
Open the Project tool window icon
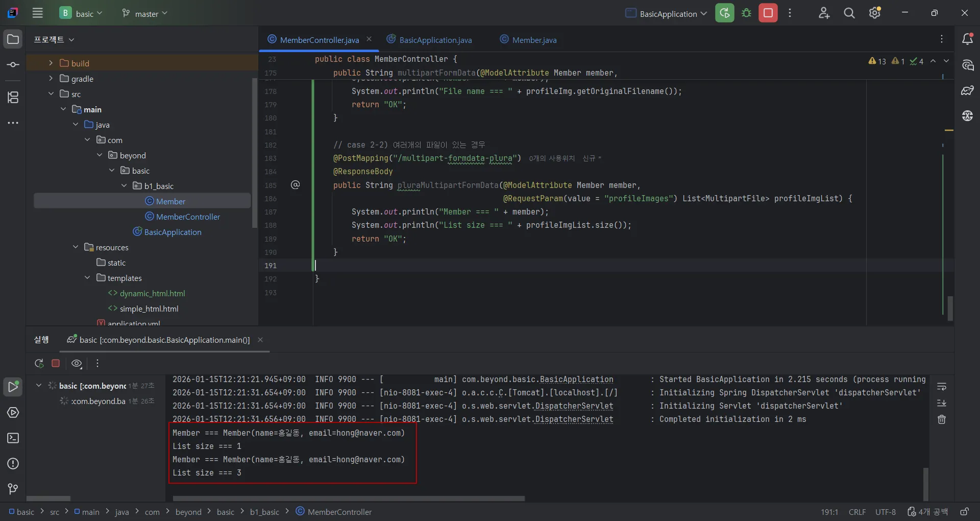pos(13,39)
